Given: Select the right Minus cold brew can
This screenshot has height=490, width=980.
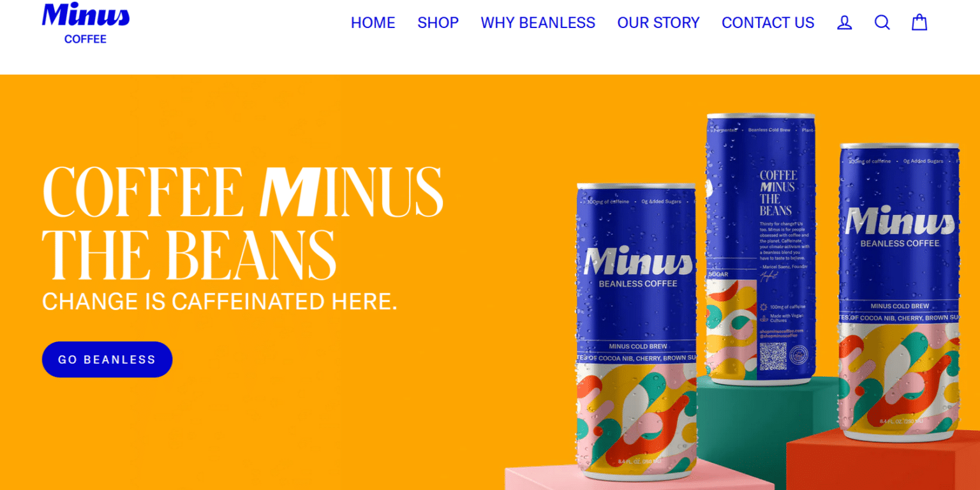Looking at the screenshot, I should pos(900,292).
